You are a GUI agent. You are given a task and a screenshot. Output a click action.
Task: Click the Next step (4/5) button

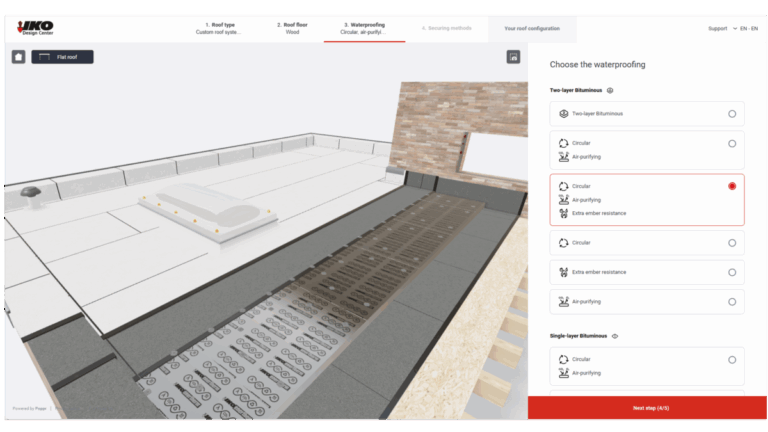click(x=647, y=408)
